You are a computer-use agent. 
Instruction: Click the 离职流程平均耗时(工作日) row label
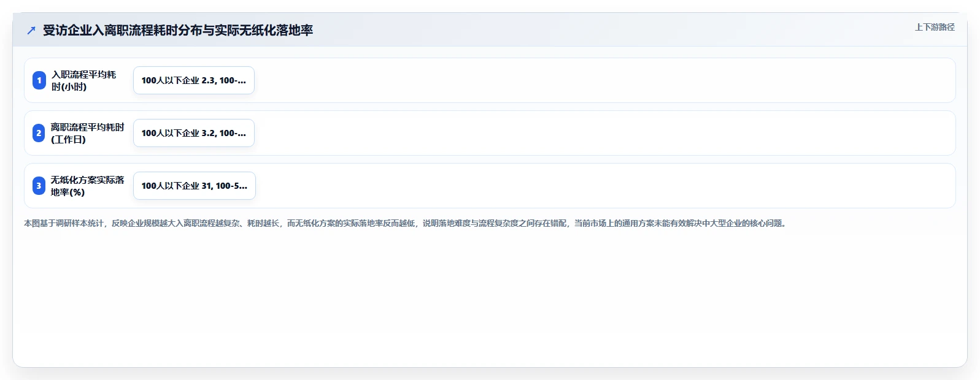[88, 133]
